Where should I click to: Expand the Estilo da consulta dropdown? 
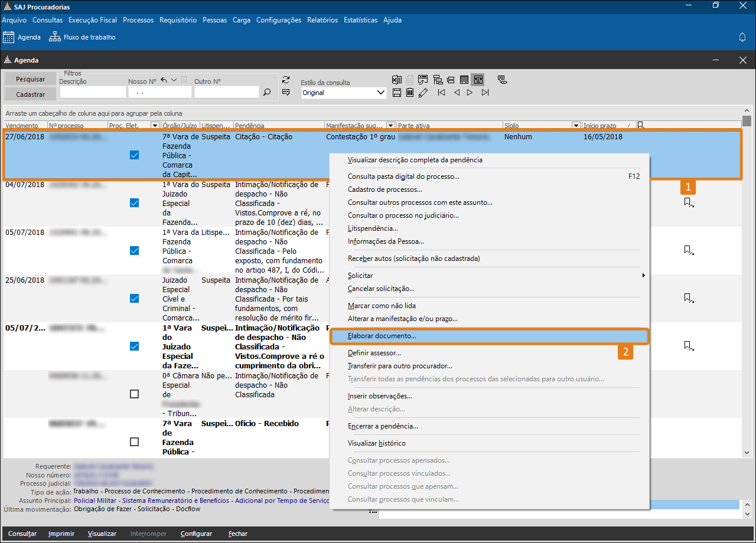tap(380, 93)
